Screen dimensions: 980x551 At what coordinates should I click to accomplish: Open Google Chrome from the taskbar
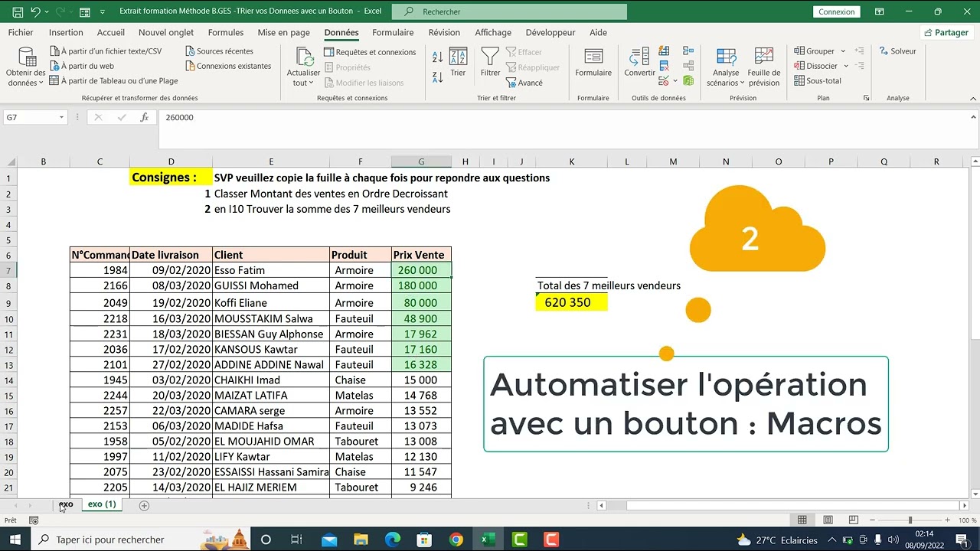tap(456, 540)
